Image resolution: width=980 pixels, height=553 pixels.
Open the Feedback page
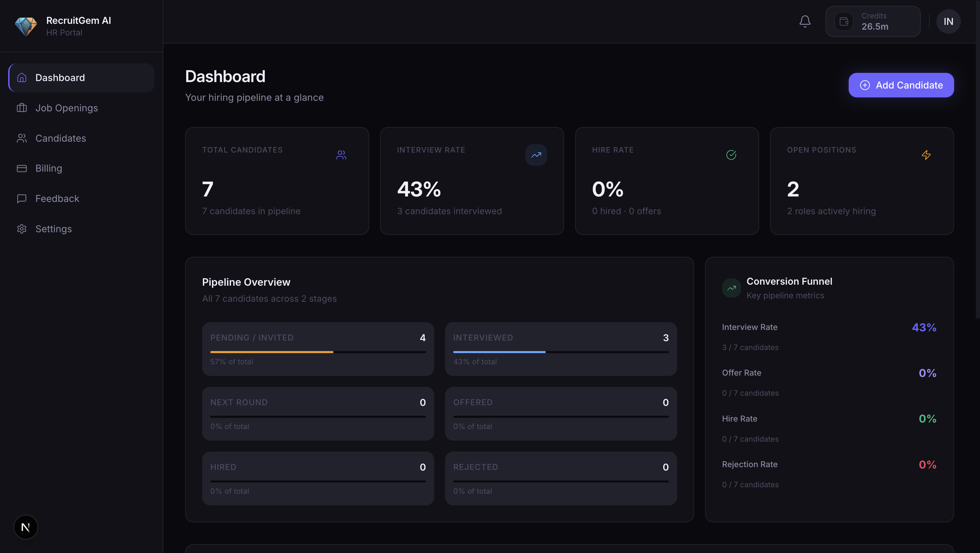click(x=57, y=199)
